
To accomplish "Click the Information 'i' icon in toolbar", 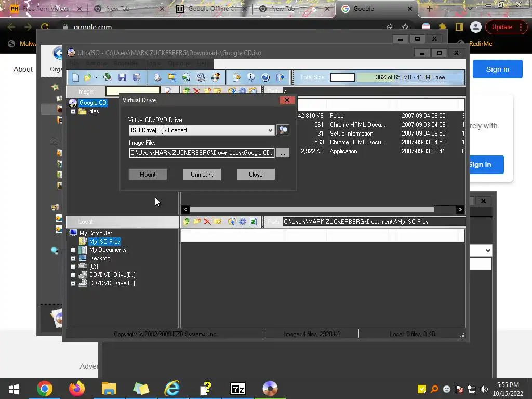I will click(x=251, y=77).
